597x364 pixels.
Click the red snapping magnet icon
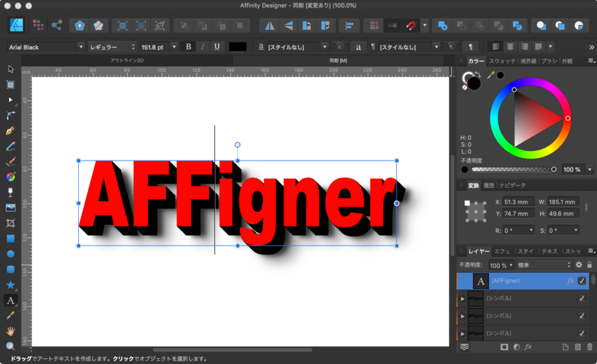(x=410, y=26)
